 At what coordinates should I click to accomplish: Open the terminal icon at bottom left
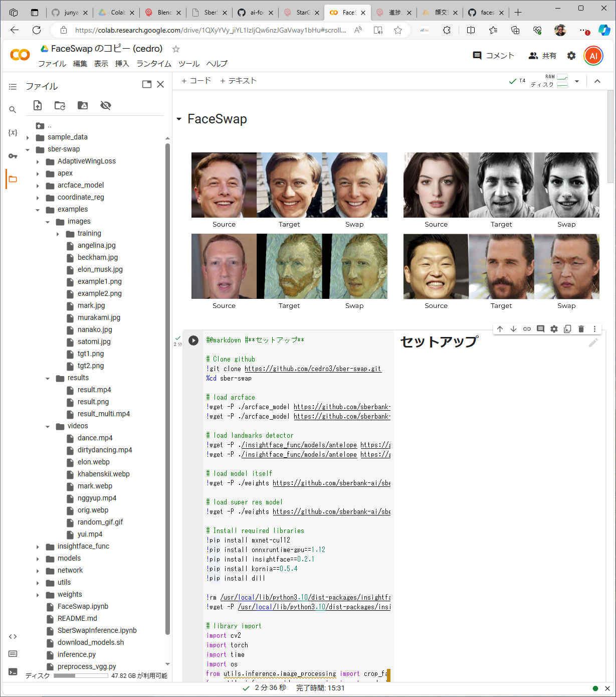(13, 671)
